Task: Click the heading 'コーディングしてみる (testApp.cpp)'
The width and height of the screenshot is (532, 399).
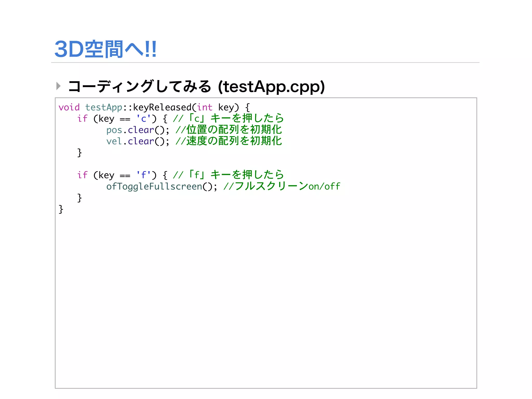Action: [196, 87]
